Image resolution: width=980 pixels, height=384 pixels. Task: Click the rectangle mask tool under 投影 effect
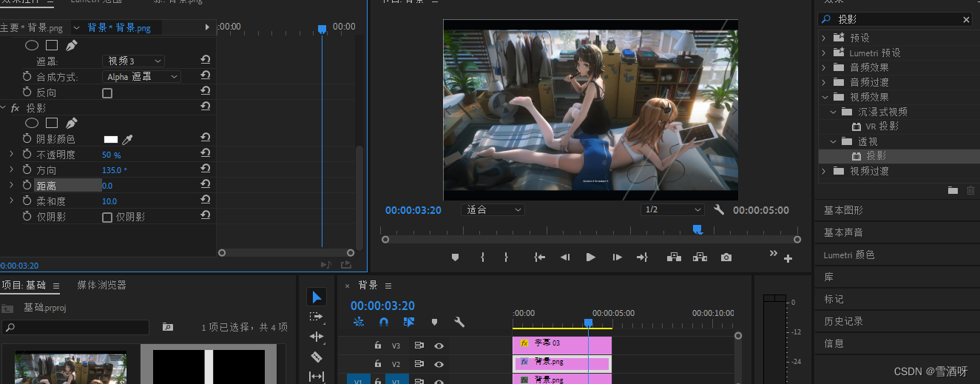click(x=52, y=123)
